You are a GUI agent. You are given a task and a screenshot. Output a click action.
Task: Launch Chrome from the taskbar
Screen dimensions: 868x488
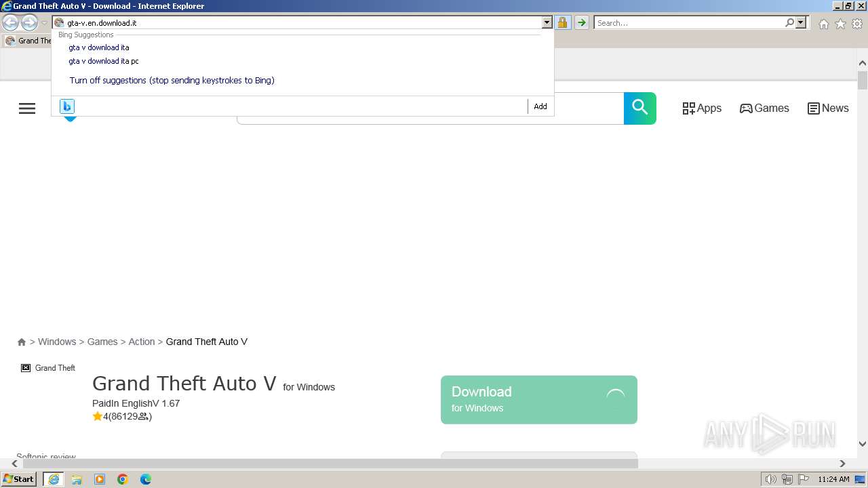(x=123, y=479)
